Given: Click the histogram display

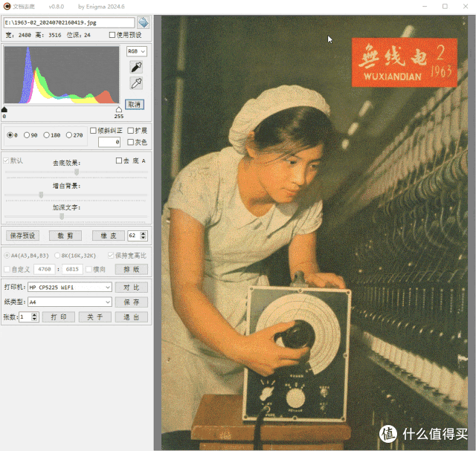Looking at the screenshot, I should (62, 75).
